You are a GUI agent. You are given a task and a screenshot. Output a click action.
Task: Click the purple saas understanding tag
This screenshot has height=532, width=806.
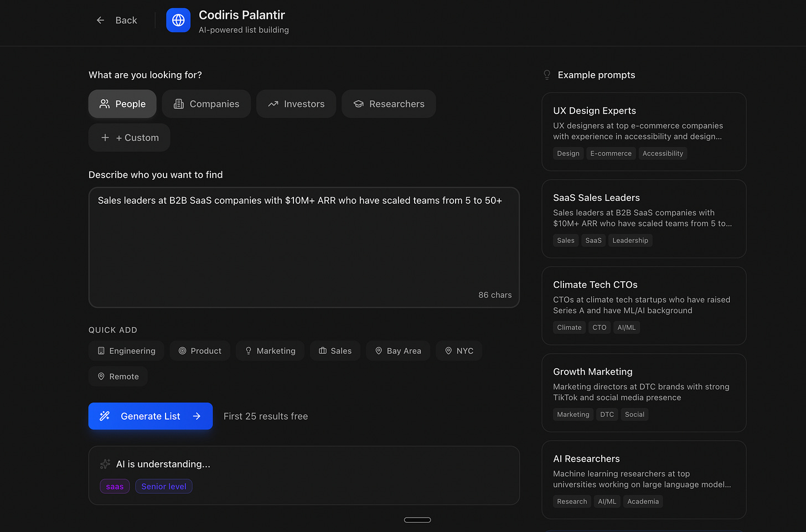coord(115,487)
